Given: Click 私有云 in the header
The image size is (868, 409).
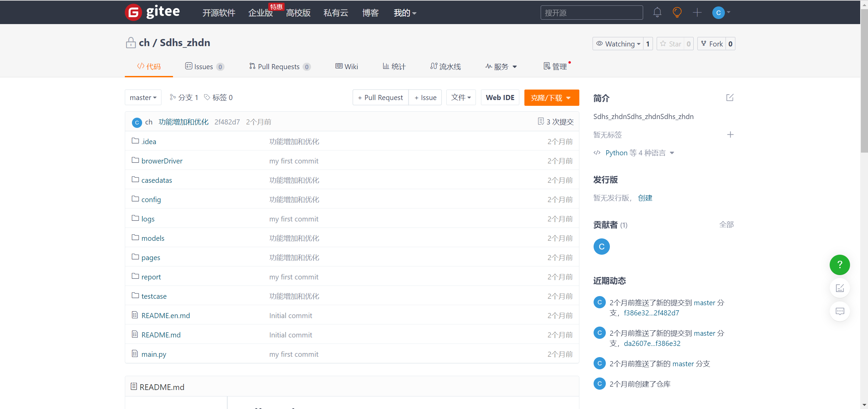Looking at the screenshot, I should pos(336,13).
